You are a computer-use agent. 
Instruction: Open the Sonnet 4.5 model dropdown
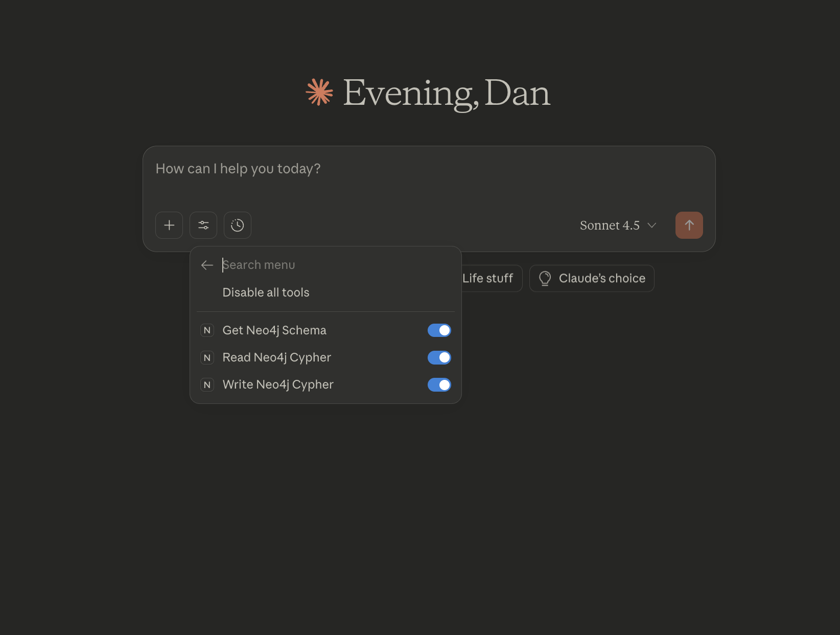pyautogui.click(x=618, y=225)
